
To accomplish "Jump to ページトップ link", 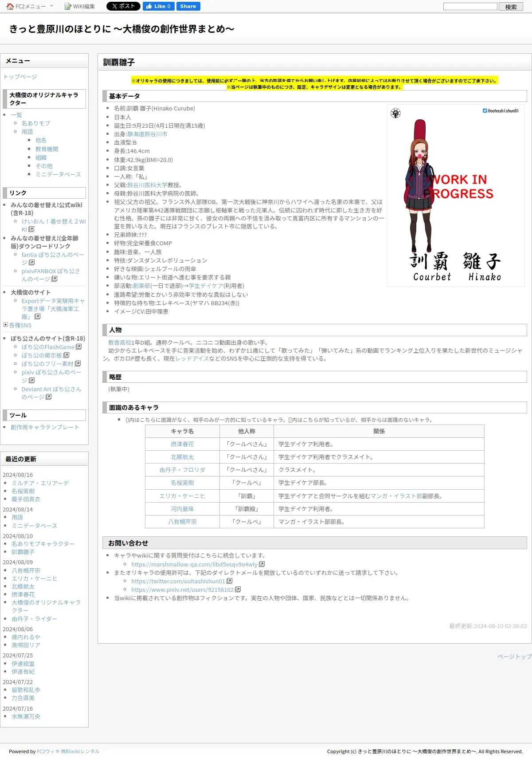I will (514, 656).
